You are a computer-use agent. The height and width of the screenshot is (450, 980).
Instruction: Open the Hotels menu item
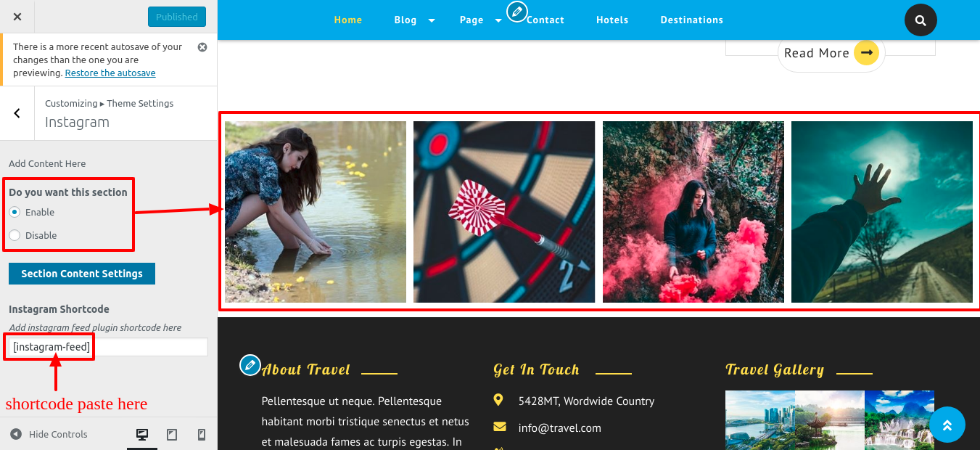click(x=612, y=20)
